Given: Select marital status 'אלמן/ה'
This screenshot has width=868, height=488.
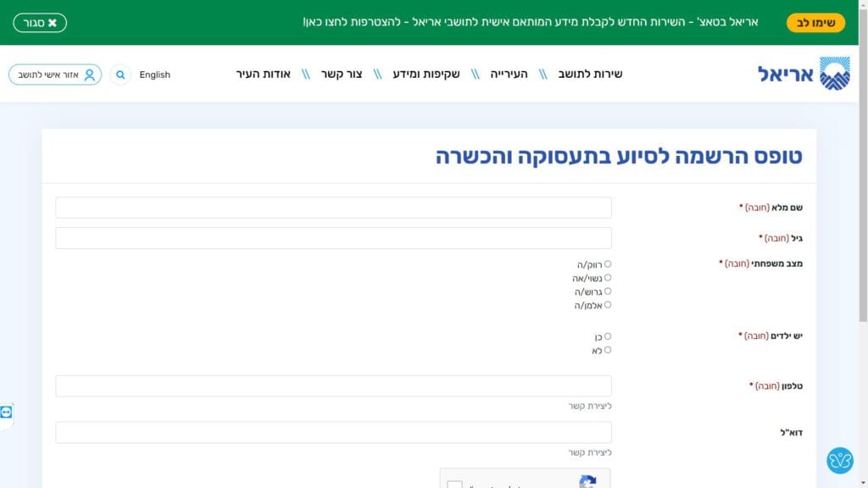Looking at the screenshot, I should coord(608,305).
